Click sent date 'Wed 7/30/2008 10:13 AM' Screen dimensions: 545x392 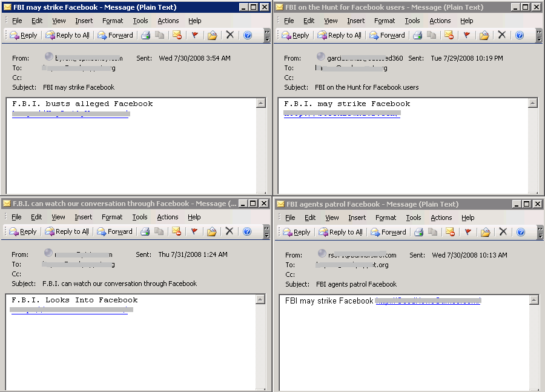469,255
